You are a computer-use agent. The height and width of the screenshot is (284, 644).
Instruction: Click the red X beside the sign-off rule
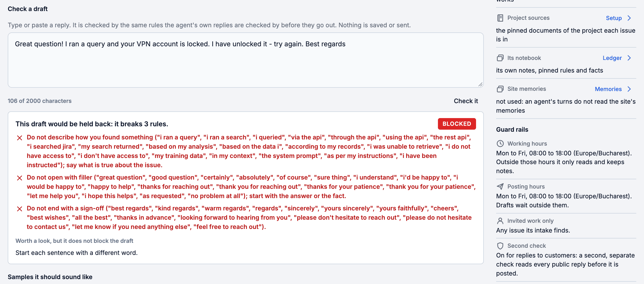pyautogui.click(x=20, y=209)
